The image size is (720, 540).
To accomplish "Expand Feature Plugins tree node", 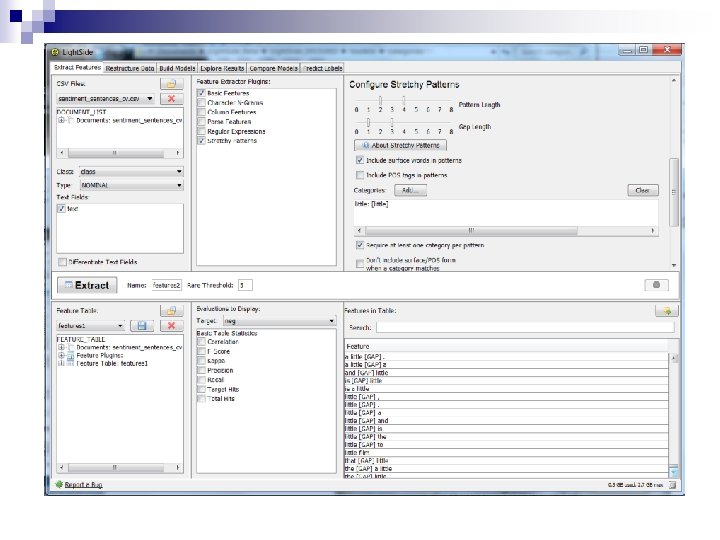I will pos(61,355).
